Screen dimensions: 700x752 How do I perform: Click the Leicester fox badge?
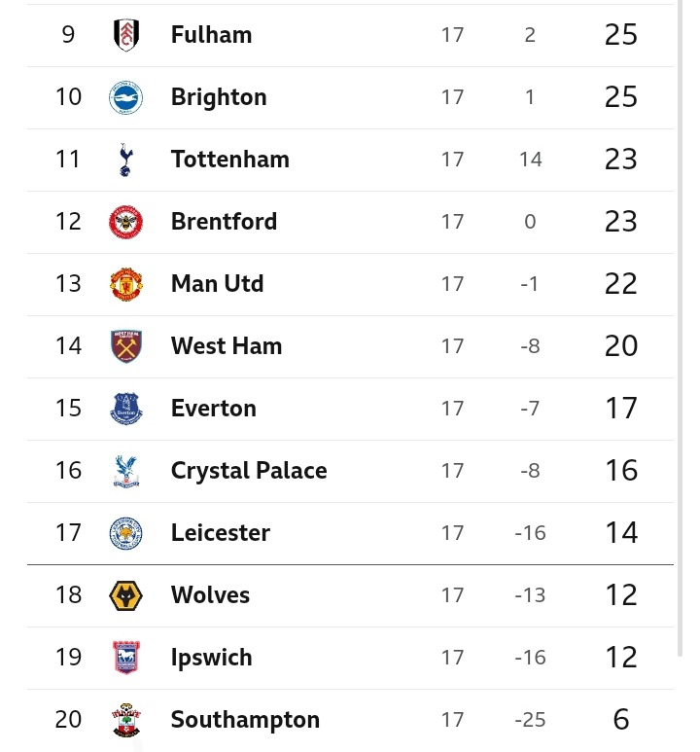pos(125,533)
